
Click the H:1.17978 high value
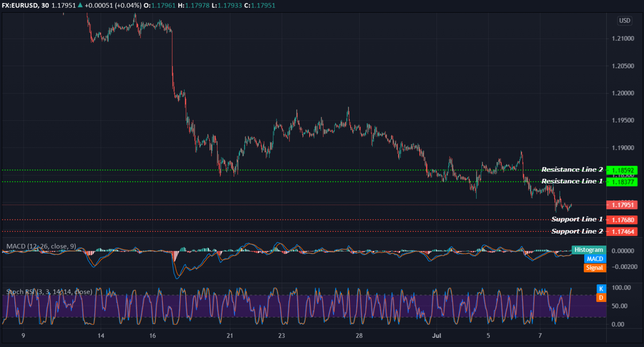pos(194,6)
